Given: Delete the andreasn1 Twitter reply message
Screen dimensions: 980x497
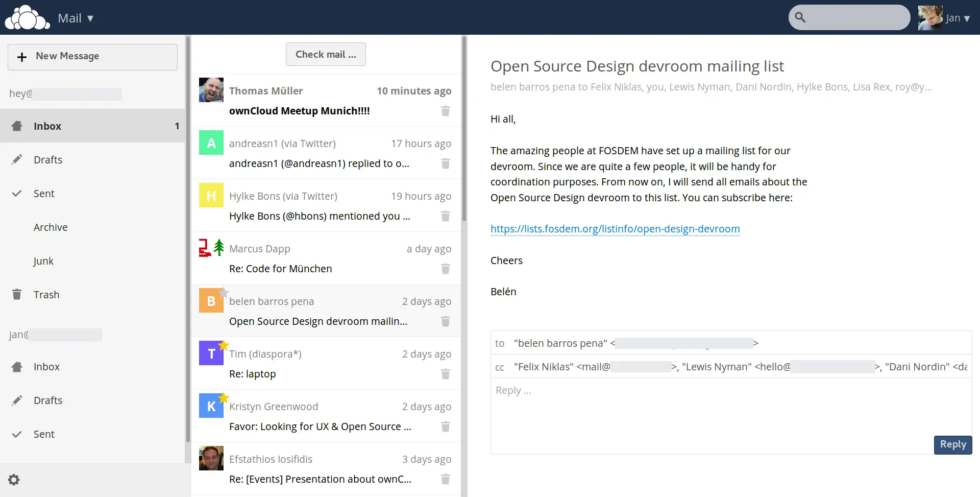Looking at the screenshot, I should click(x=446, y=163).
